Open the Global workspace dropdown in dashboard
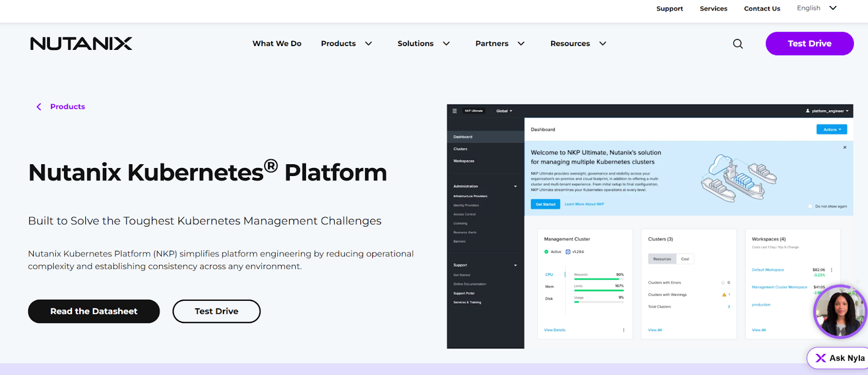This screenshot has height=375, width=868. pyautogui.click(x=504, y=111)
